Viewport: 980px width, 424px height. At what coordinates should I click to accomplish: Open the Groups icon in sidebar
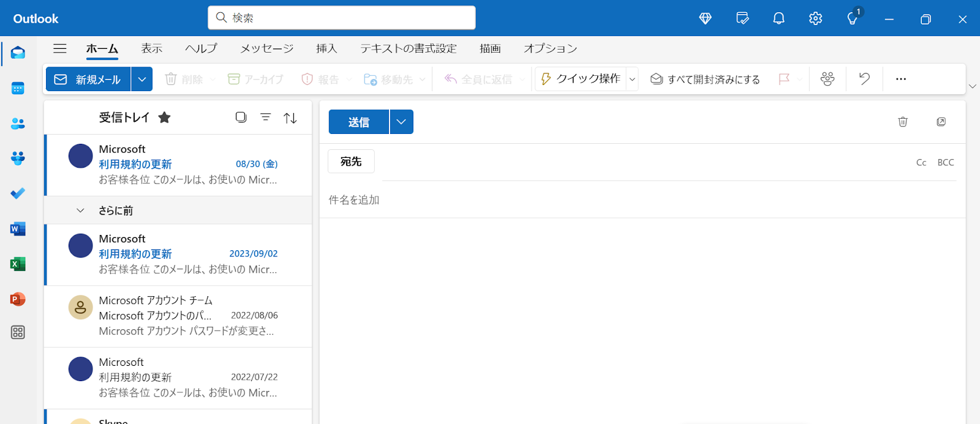click(x=18, y=158)
